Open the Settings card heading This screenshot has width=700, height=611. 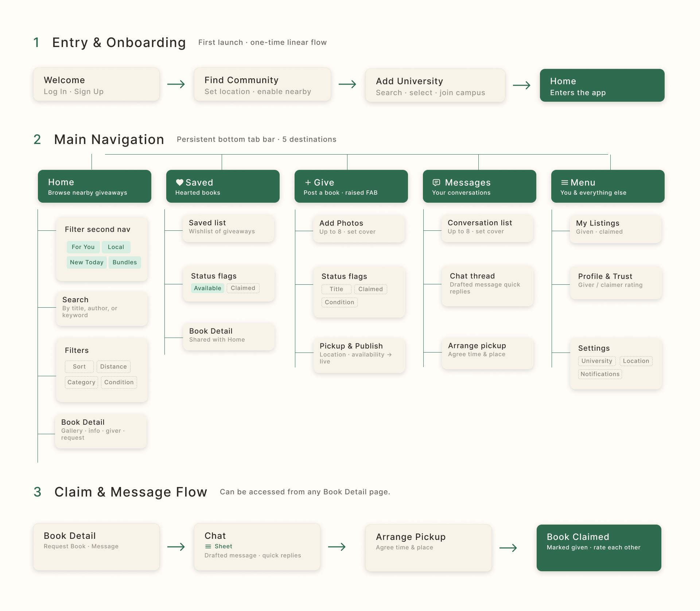point(594,348)
